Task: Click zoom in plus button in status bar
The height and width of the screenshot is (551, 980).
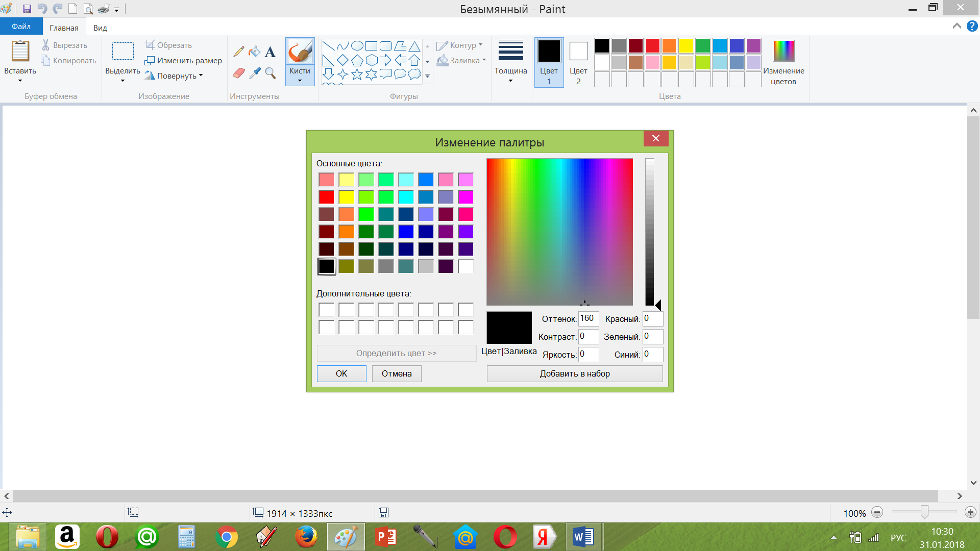Action: pyautogui.click(x=970, y=512)
